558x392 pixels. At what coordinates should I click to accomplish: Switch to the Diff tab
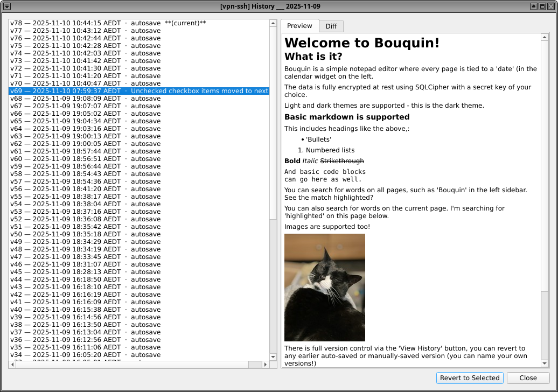(331, 26)
